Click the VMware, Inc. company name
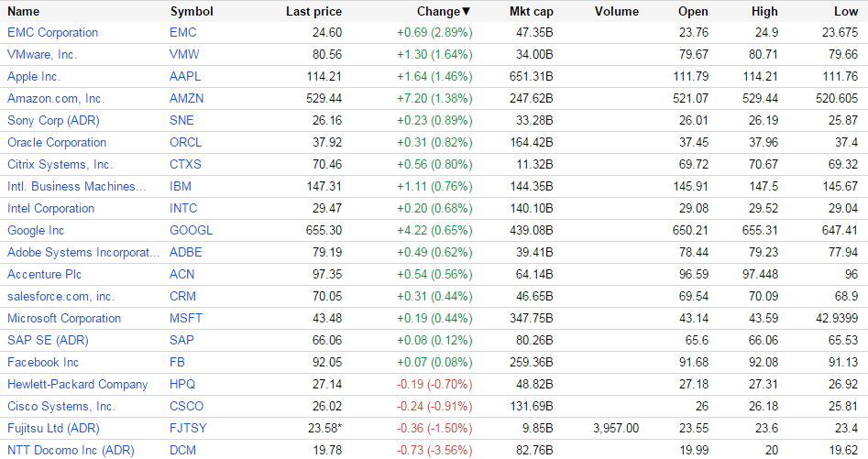Viewport: 868px width, 459px height. (42, 54)
